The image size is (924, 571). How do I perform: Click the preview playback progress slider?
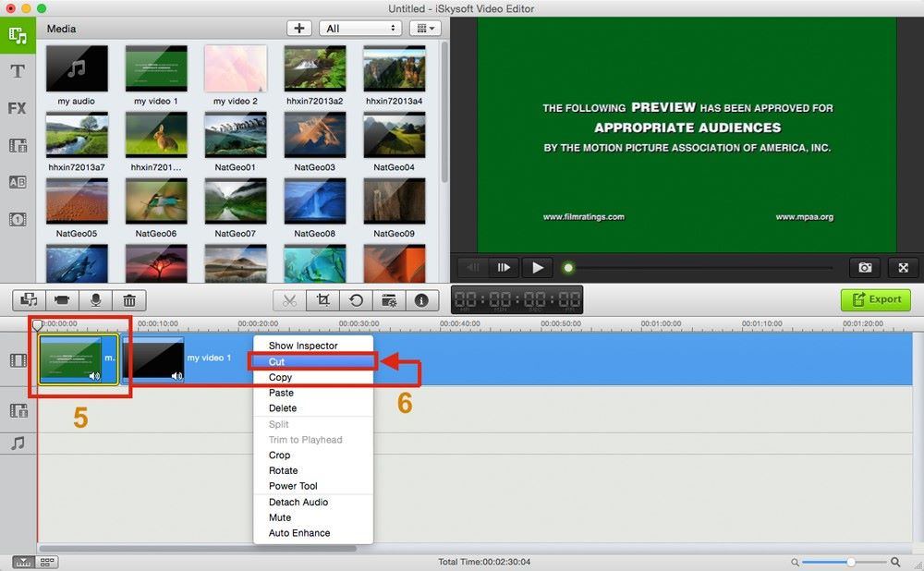[x=699, y=268]
